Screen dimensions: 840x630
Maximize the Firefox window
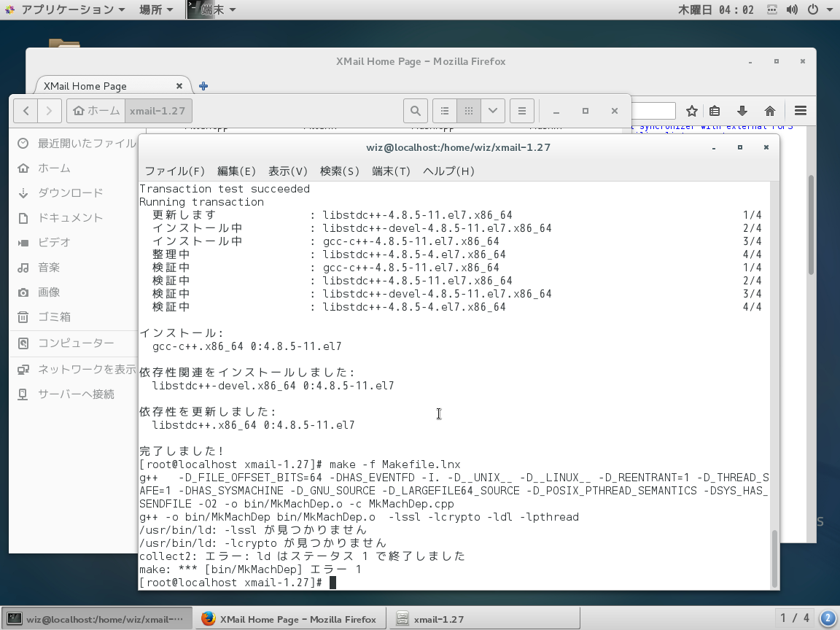click(777, 61)
